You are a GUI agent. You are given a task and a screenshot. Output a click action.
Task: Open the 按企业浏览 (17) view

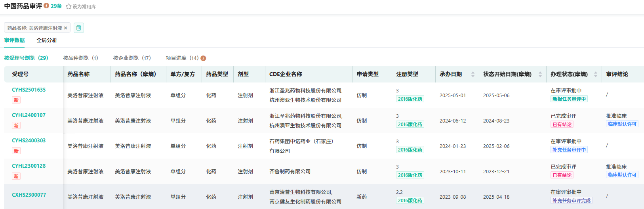pos(131,58)
